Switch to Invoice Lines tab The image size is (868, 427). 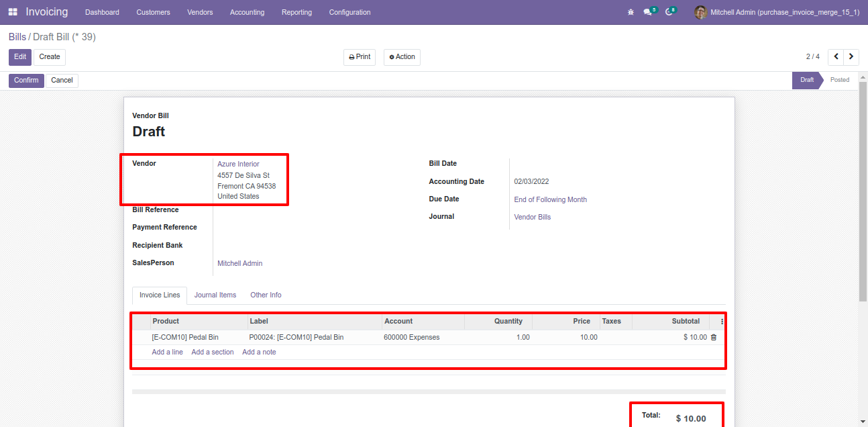[160, 295]
